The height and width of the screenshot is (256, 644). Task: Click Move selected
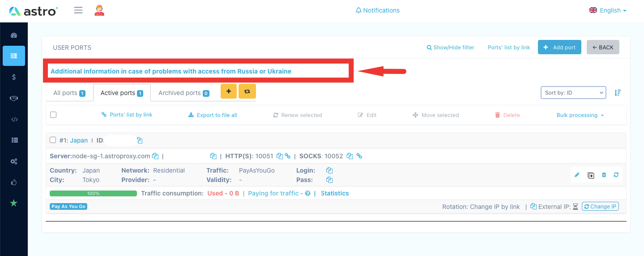tap(436, 115)
